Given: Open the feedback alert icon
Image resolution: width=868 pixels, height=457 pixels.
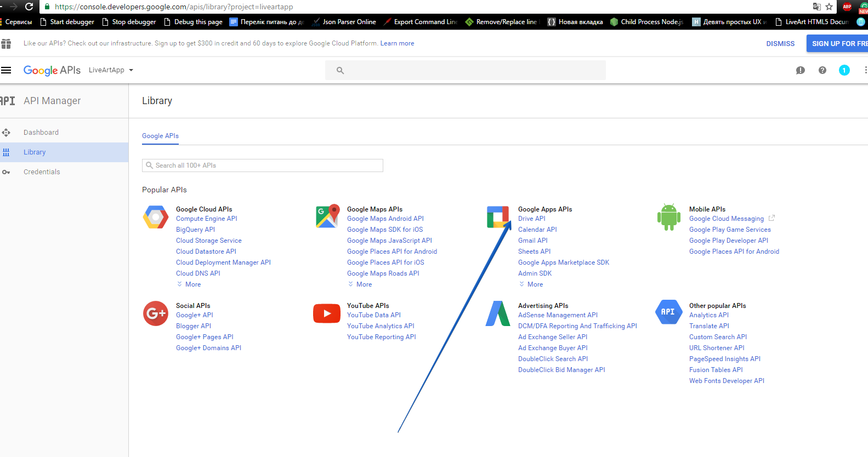Looking at the screenshot, I should (x=801, y=70).
